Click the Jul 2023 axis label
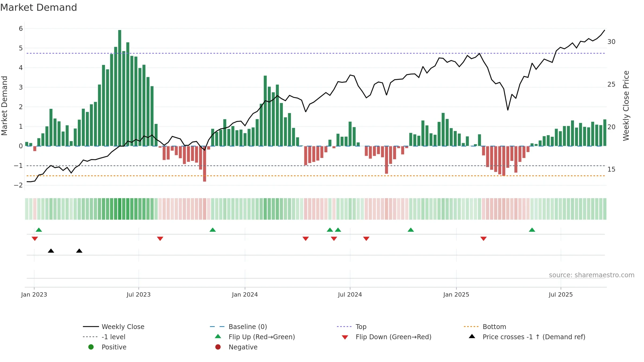The image size is (644, 362). point(139,294)
